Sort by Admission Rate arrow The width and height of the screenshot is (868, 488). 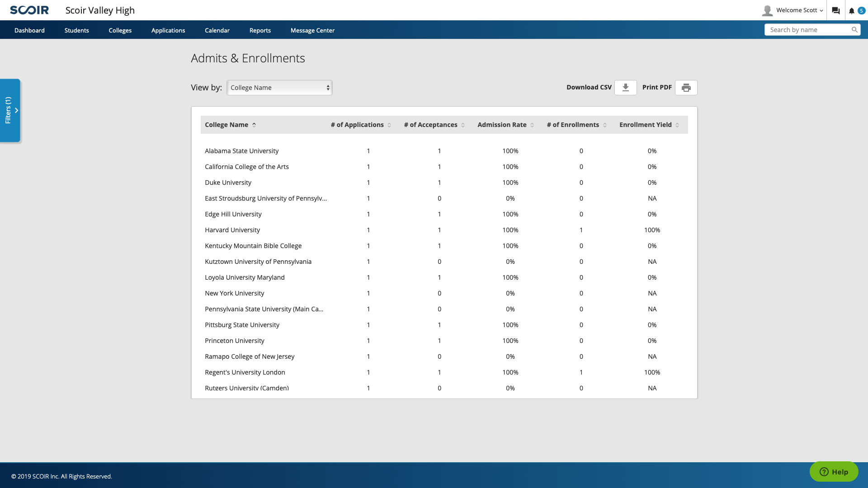point(532,125)
